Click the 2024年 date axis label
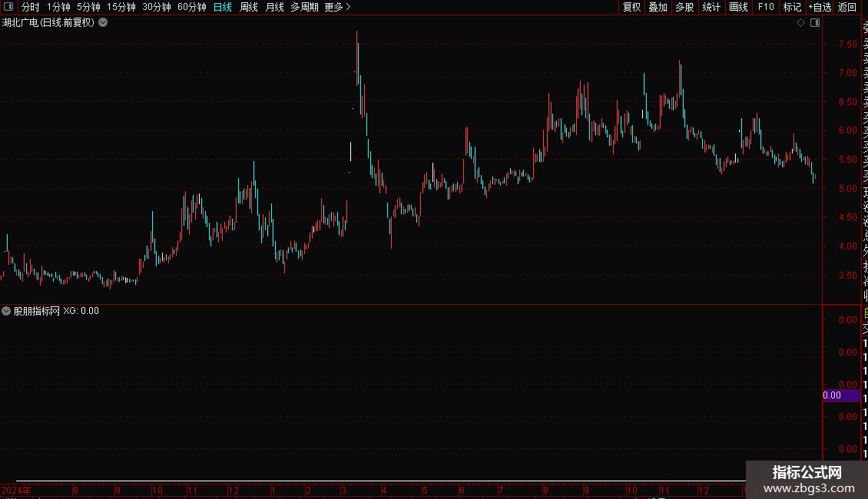868x499 pixels. tap(16, 490)
